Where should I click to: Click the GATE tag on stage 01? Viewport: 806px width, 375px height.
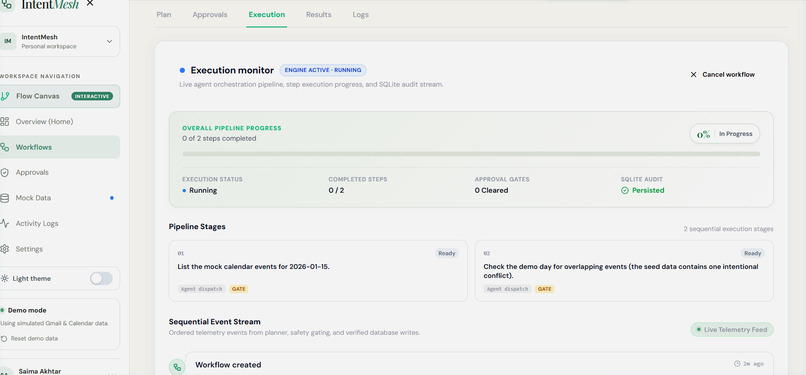click(239, 289)
